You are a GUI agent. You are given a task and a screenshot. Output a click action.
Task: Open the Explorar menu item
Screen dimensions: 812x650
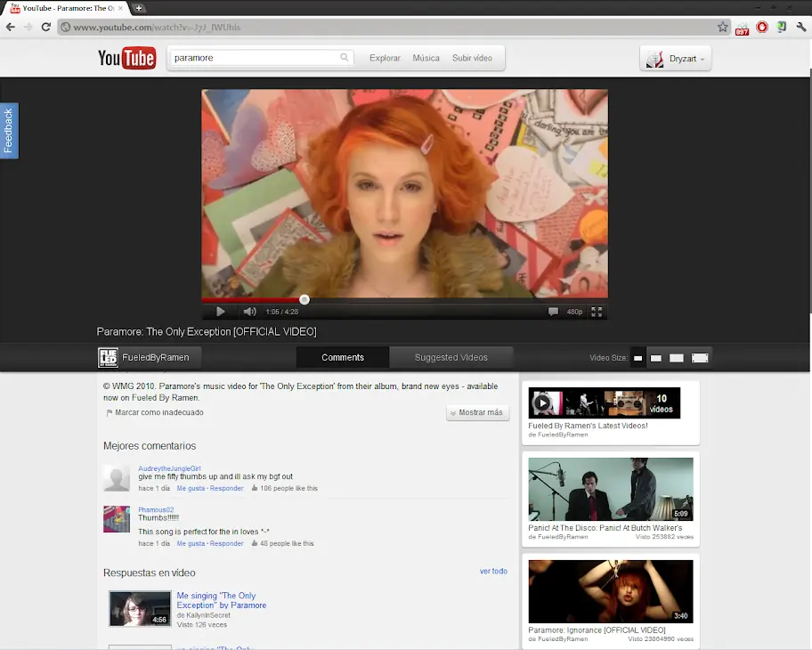click(385, 58)
